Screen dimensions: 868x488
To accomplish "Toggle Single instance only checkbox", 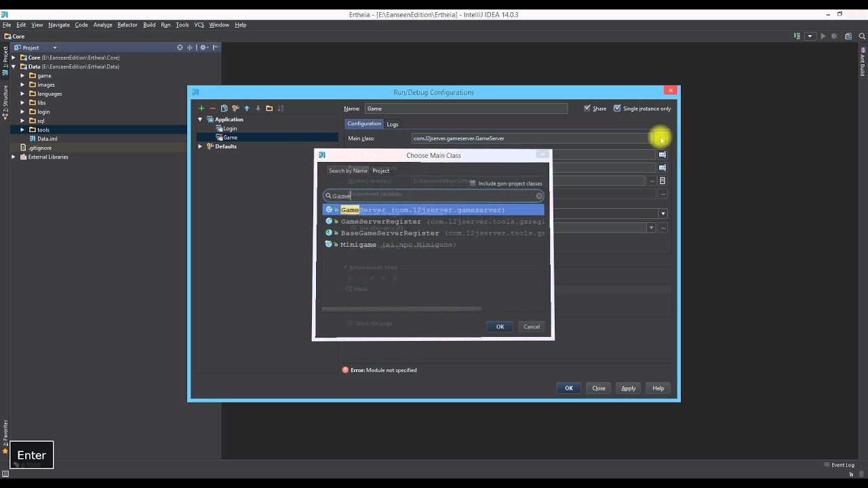I will point(617,108).
